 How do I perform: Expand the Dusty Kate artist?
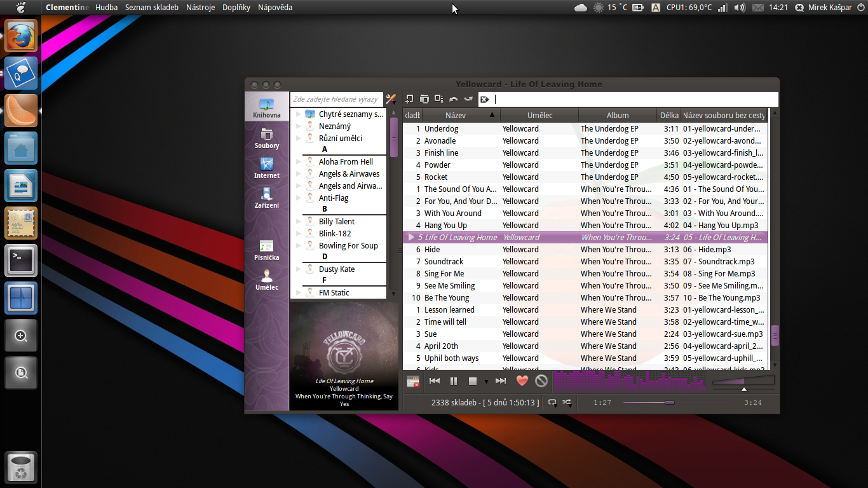pos(299,269)
